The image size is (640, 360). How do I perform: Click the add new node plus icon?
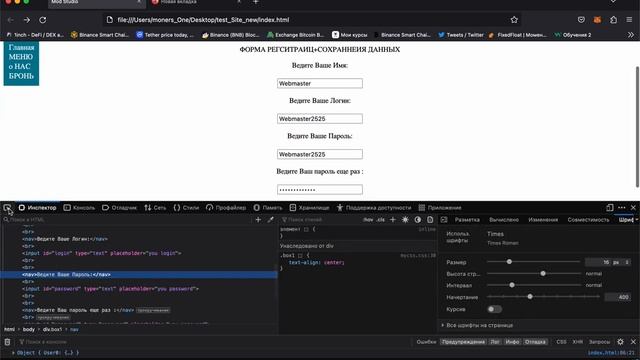click(x=258, y=220)
